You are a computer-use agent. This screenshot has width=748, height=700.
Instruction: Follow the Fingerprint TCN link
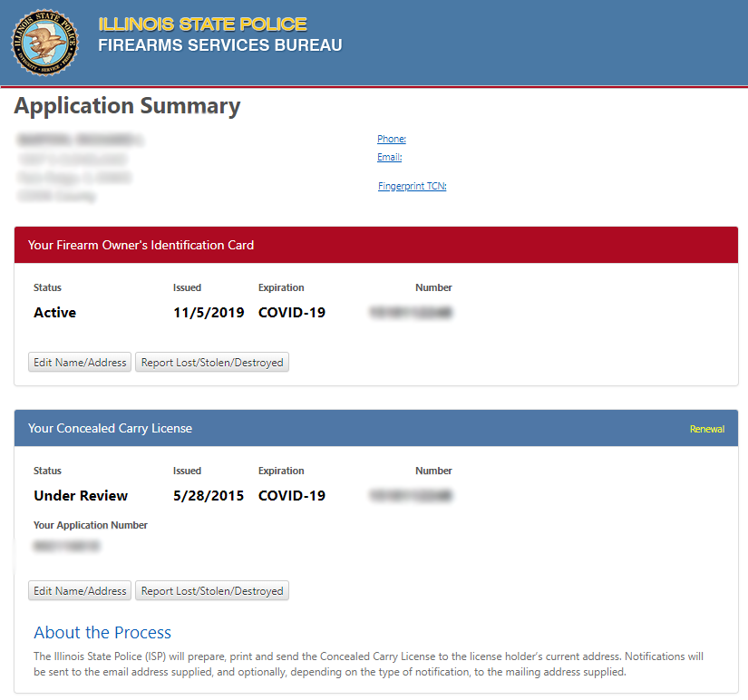413,186
